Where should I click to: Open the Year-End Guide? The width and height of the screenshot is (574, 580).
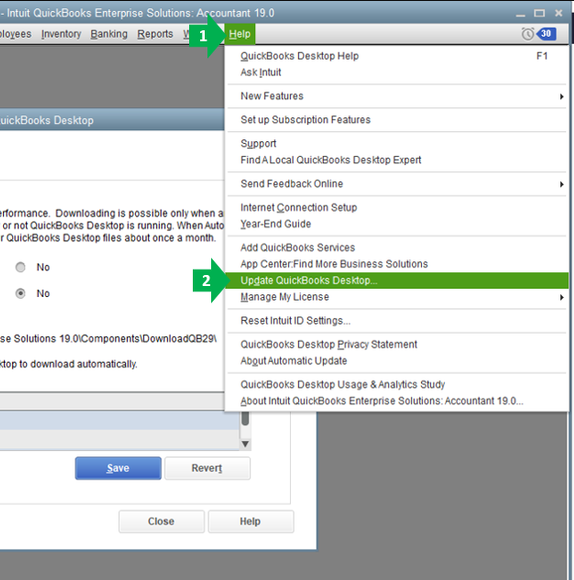[396, 224]
